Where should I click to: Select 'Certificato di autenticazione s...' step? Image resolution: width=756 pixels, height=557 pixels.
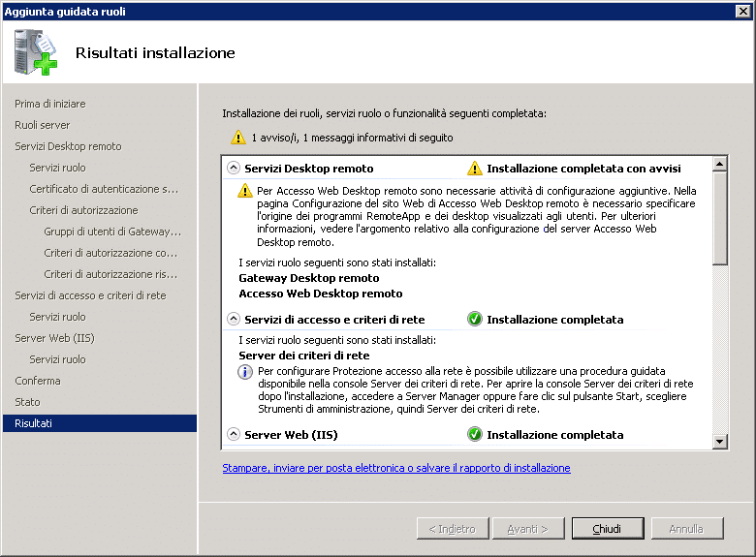104,189
